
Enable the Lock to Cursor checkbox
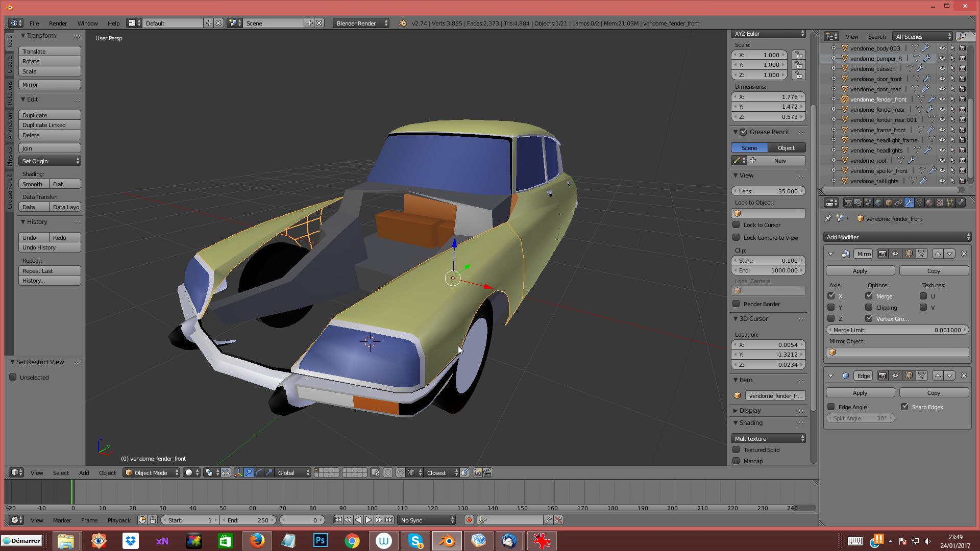[x=736, y=224]
